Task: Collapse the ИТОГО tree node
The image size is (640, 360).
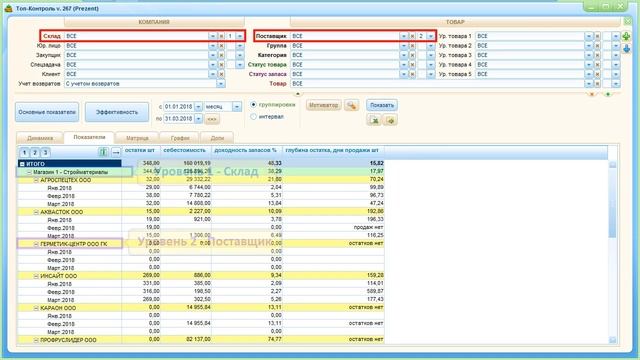Action: pyautogui.click(x=22, y=164)
